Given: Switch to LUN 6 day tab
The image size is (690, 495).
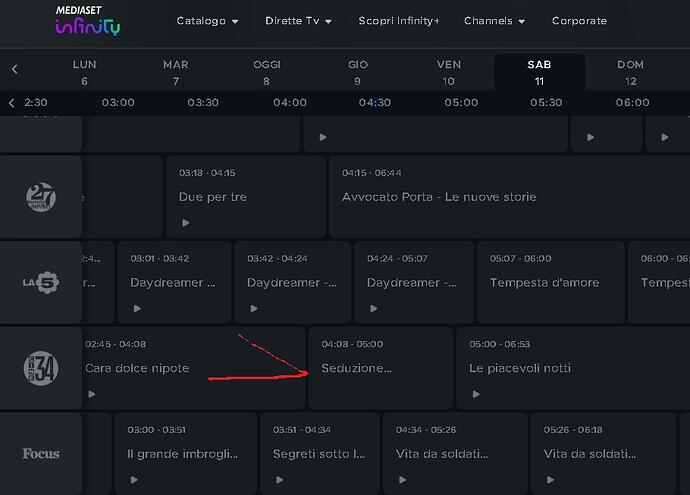Looking at the screenshot, I should click(x=84, y=73).
